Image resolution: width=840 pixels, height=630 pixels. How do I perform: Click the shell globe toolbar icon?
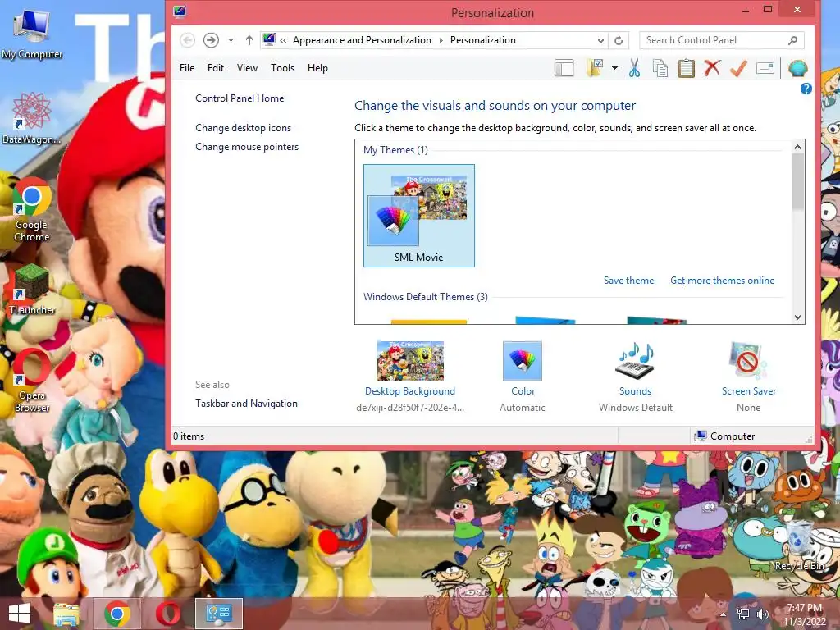798,68
